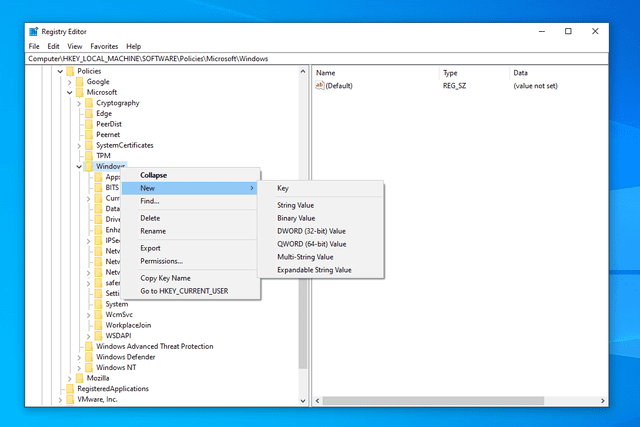
Task: Click the Mozilla folder icon
Action: click(80, 378)
